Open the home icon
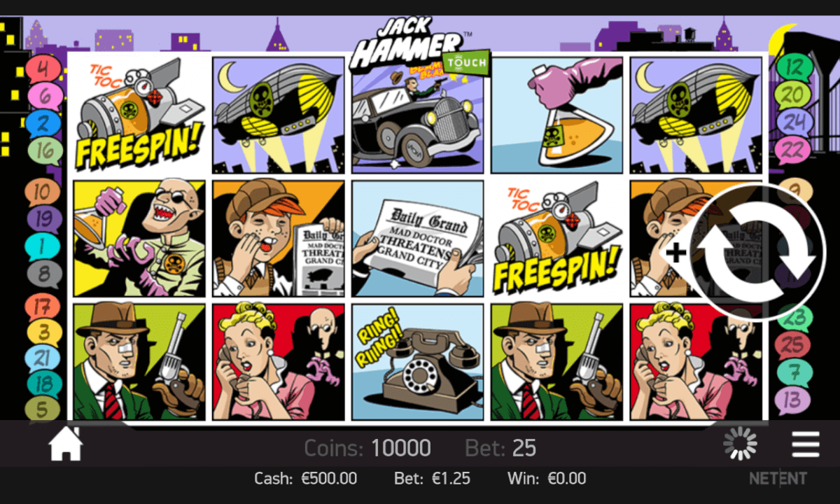Screen dimensions: 840x504 coord(66,444)
